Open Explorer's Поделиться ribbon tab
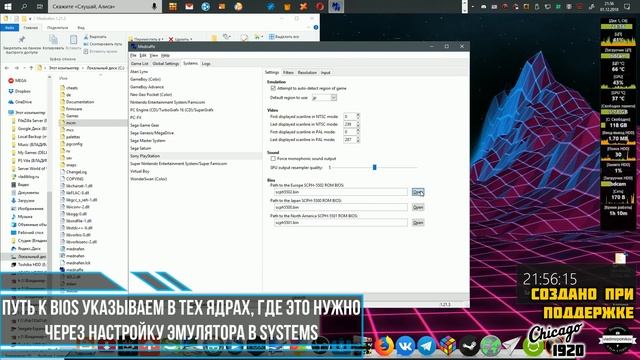Screen dimensions: 640x360 [58, 27]
